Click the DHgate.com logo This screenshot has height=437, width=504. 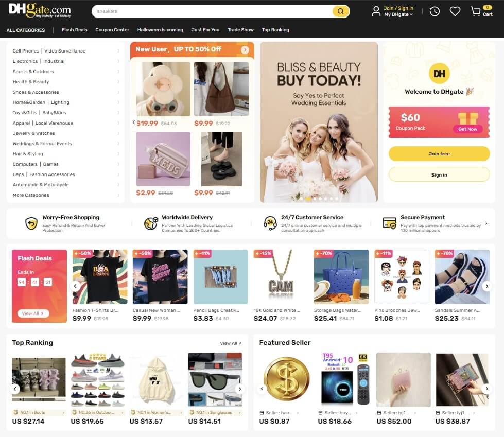pyautogui.click(x=40, y=11)
